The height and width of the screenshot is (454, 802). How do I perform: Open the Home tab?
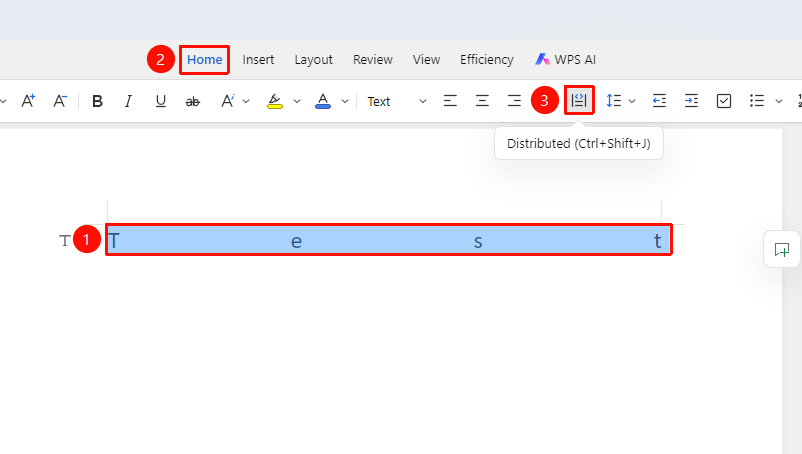coord(205,60)
